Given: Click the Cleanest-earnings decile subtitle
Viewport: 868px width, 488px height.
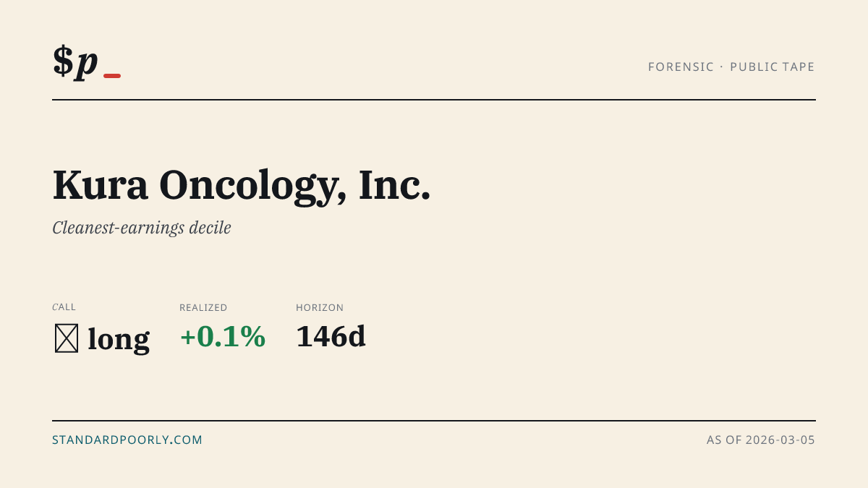Looking at the screenshot, I should (142, 228).
